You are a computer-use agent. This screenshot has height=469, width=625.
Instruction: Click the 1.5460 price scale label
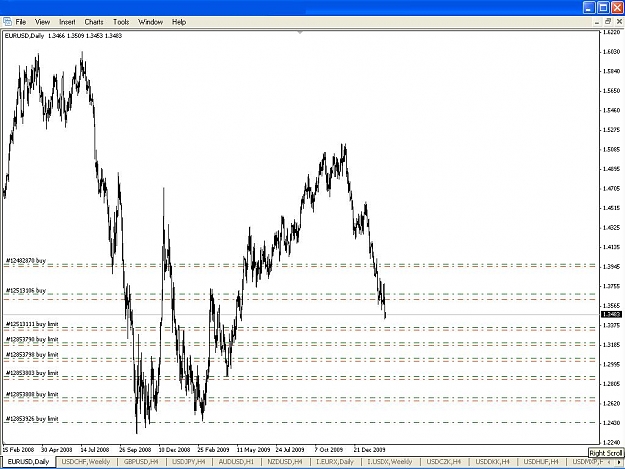612,110
